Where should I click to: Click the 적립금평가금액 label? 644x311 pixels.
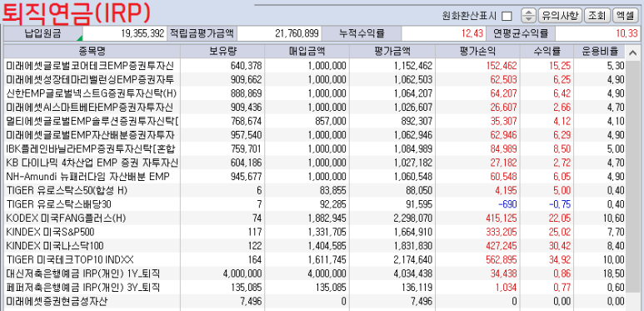pos(202,33)
